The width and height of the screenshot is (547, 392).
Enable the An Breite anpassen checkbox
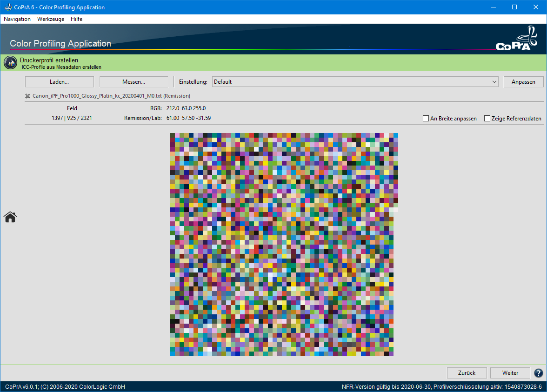426,119
